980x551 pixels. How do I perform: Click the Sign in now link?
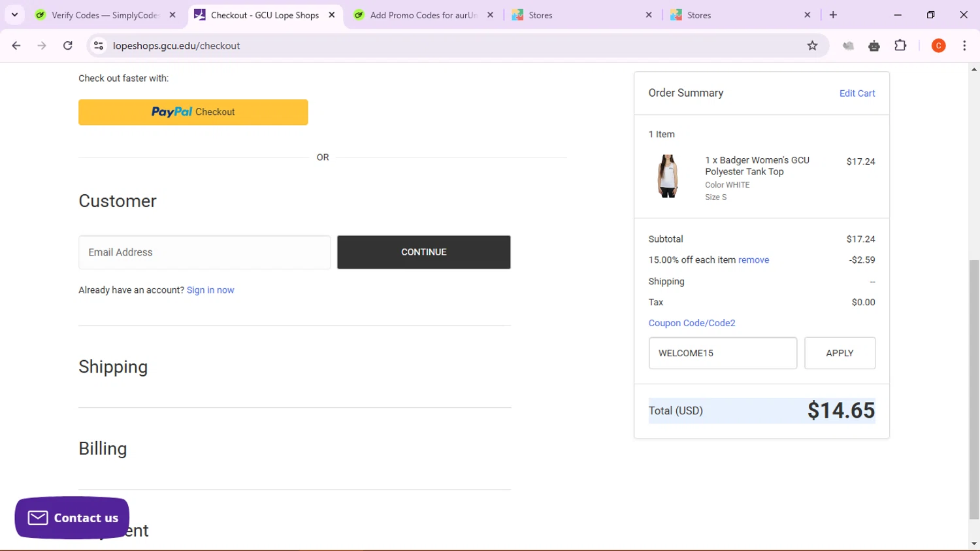click(210, 290)
